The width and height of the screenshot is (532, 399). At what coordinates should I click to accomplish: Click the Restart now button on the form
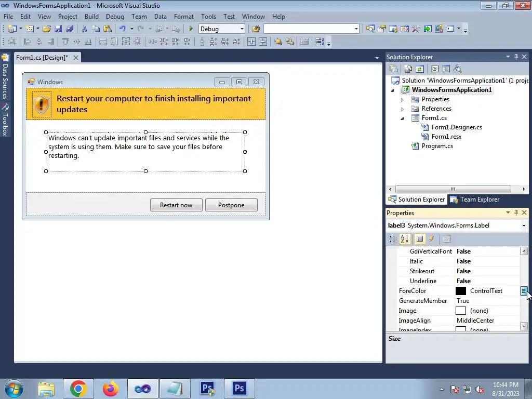pyautogui.click(x=176, y=205)
